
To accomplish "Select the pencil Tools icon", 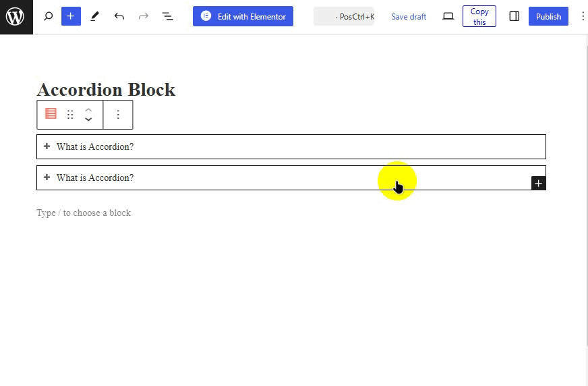I will click(x=95, y=17).
